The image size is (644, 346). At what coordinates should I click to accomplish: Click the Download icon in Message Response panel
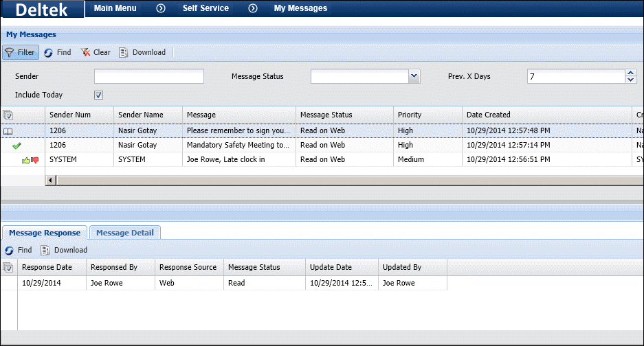[45, 250]
